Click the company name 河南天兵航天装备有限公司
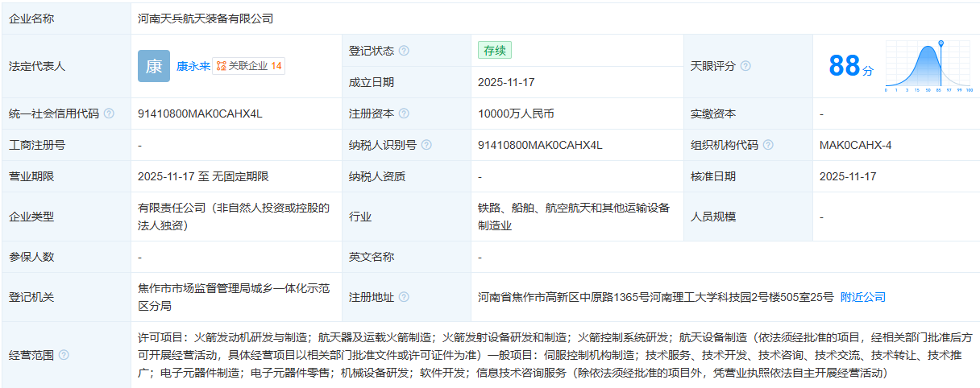Screen dimensions: 980x388 coord(206,18)
